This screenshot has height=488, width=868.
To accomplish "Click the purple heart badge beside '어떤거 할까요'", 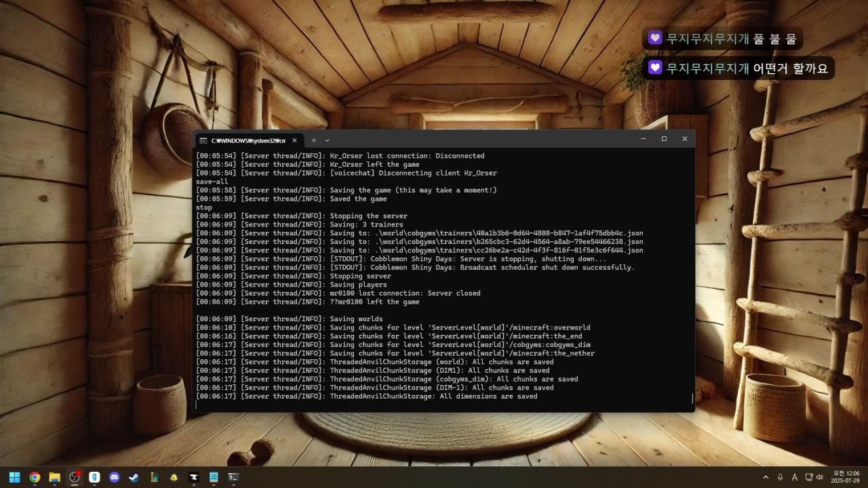I will point(655,67).
